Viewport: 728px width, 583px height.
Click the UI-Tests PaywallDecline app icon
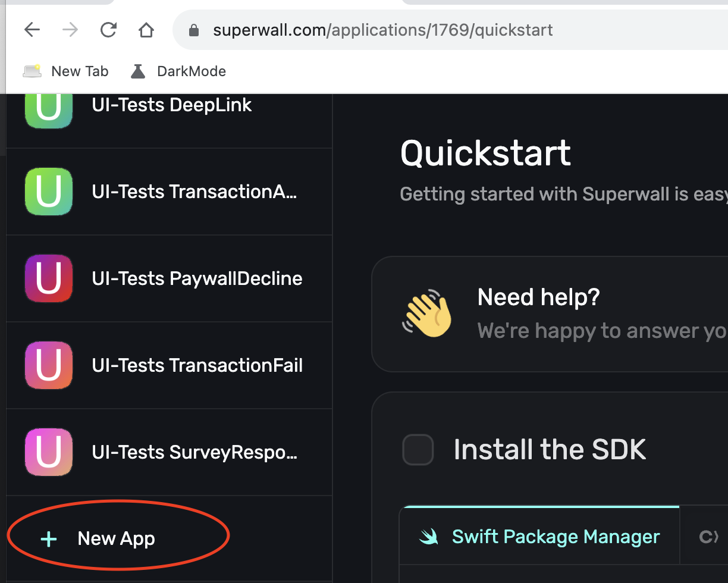(x=49, y=278)
